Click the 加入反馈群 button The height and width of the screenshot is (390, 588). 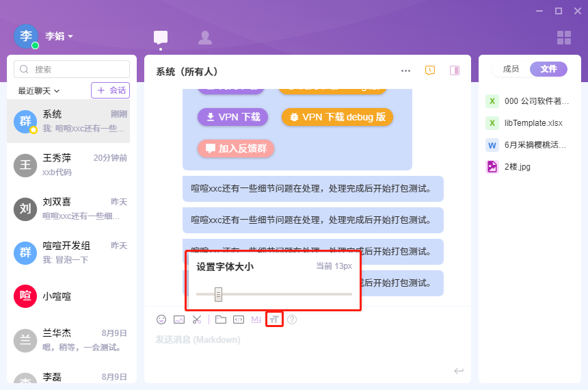pyautogui.click(x=236, y=148)
